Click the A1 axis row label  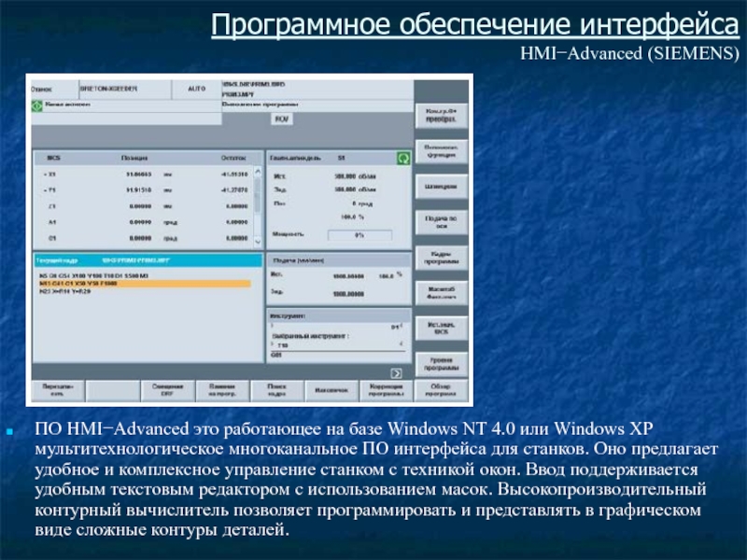(x=52, y=222)
